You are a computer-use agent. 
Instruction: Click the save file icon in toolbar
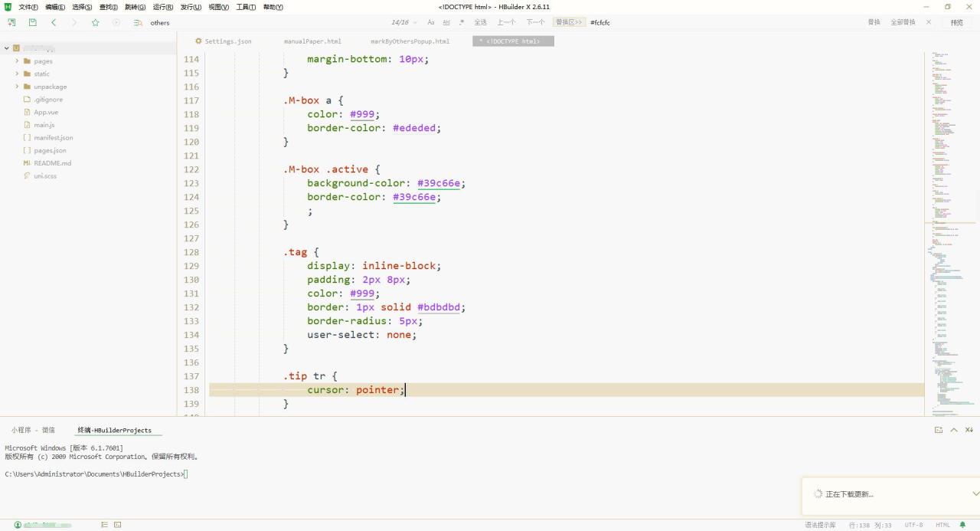pyautogui.click(x=32, y=22)
